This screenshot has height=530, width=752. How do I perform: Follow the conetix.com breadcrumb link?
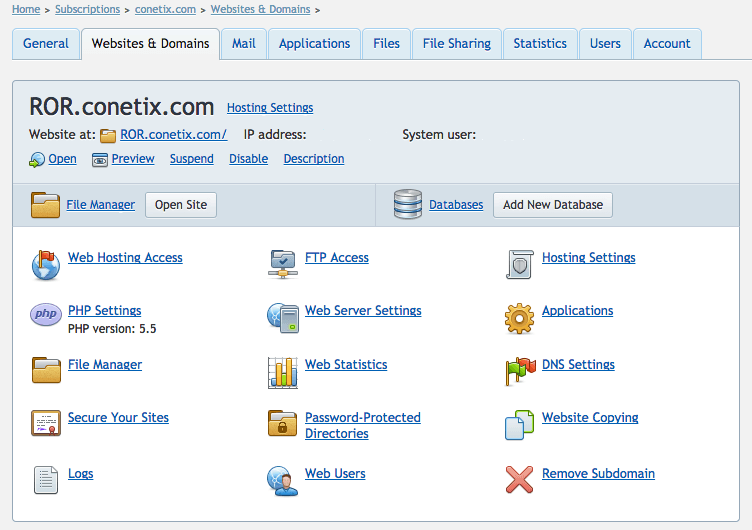[165, 9]
